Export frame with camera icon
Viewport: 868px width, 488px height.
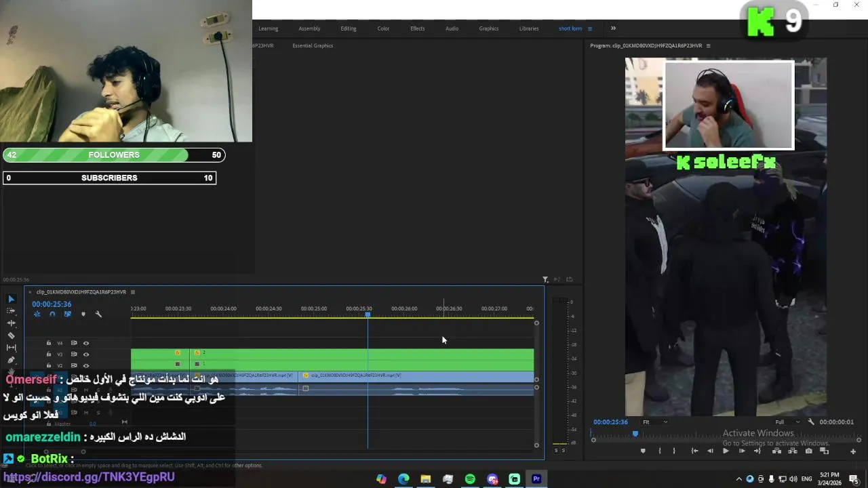808,451
